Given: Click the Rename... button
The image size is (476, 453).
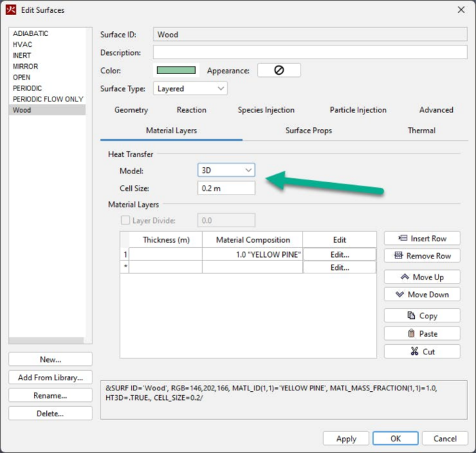Looking at the screenshot, I should point(50,395).
